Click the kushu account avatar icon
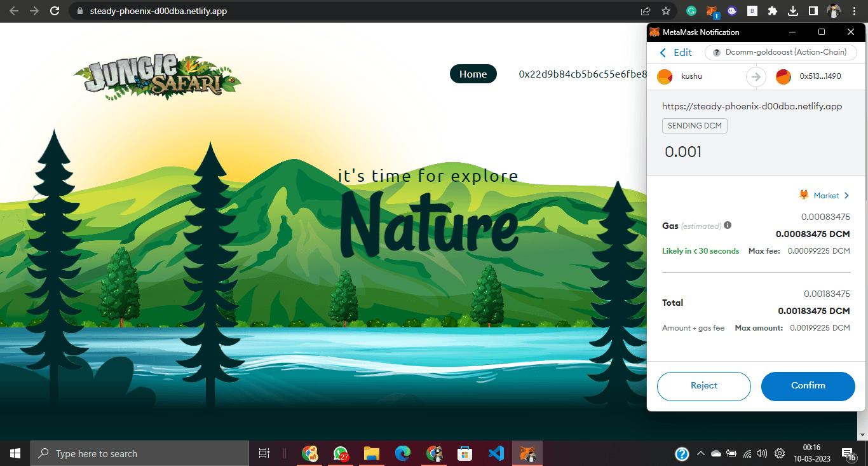868x466 pixels. (x=665, y=76)
